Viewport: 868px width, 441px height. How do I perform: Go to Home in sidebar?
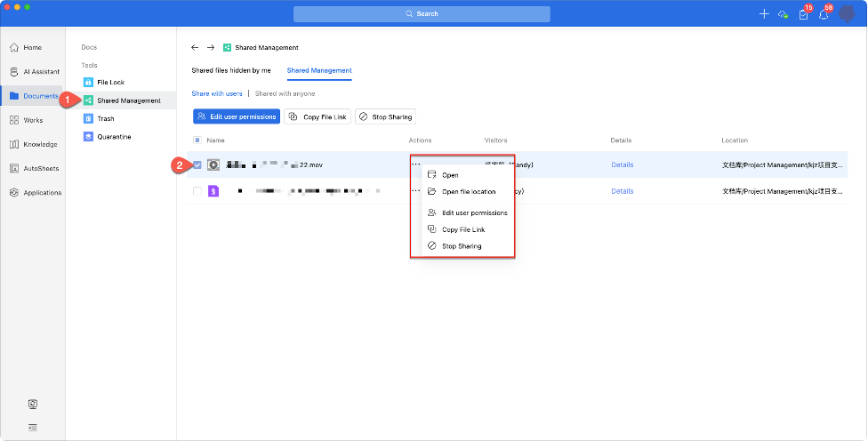coord(14,47)
